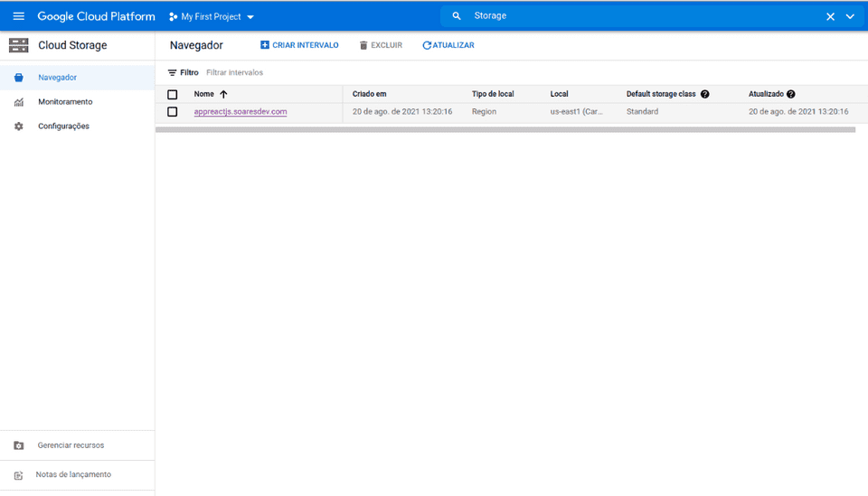Go to Monitoramento in the sidebar
This screenshot has width=868, height=496.
64,102
